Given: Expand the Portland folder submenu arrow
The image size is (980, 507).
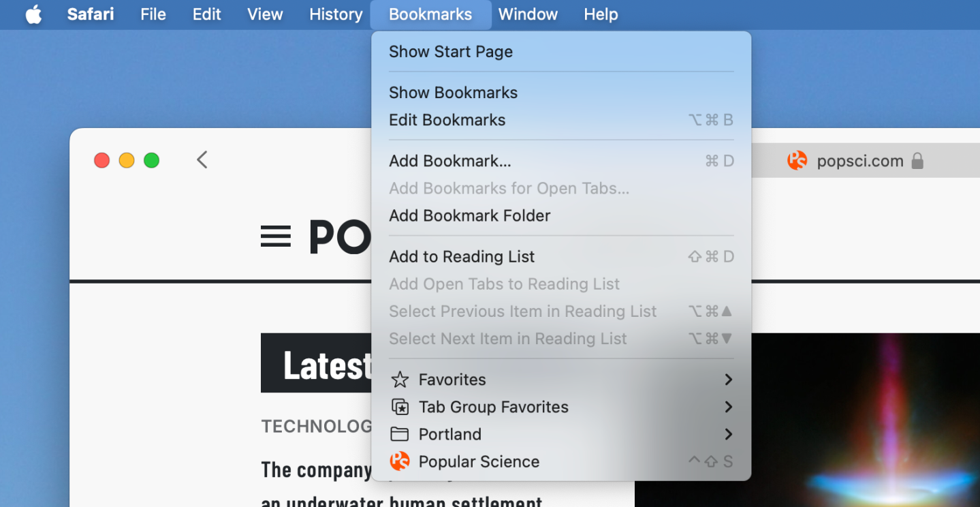Looking at the screenshot, I should point(728,434).
